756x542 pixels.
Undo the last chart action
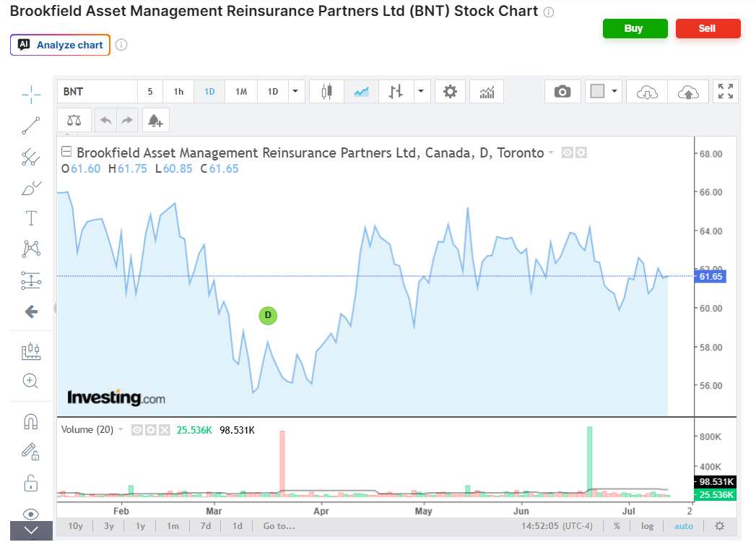[x=105, y=120]
